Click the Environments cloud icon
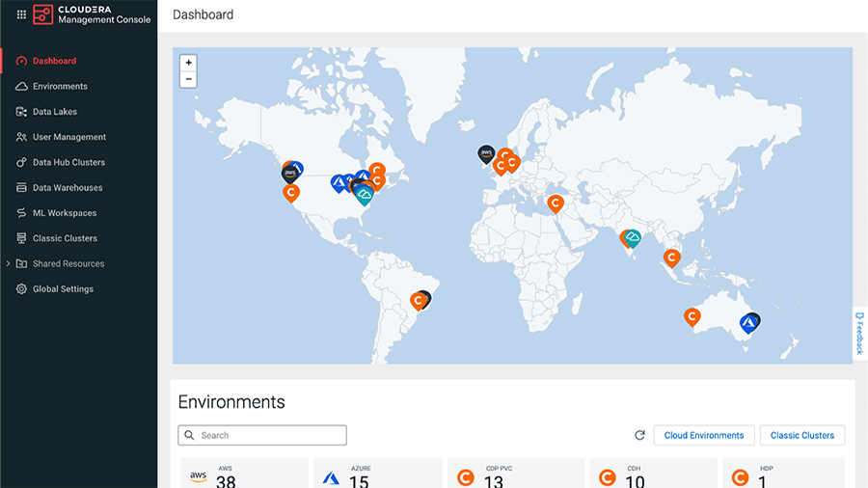This screenshot has height=488, width=868. point(21,86)
